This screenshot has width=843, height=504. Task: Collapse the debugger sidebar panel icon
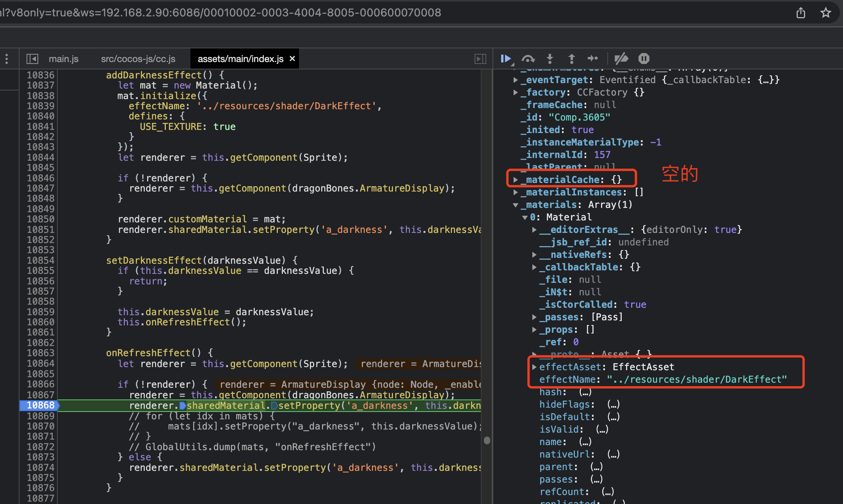(x=480, y=59)
